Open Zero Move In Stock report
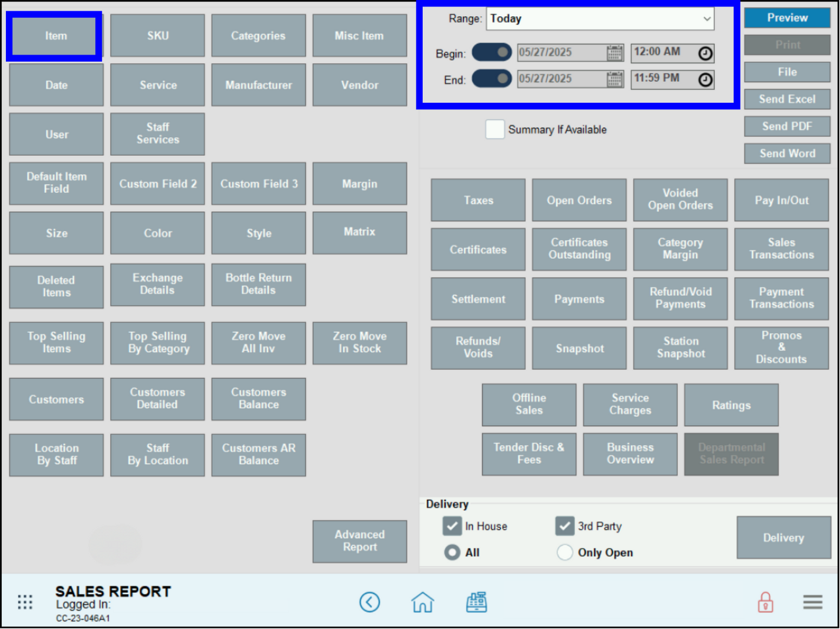840x629 pixels. pos(360,343)
